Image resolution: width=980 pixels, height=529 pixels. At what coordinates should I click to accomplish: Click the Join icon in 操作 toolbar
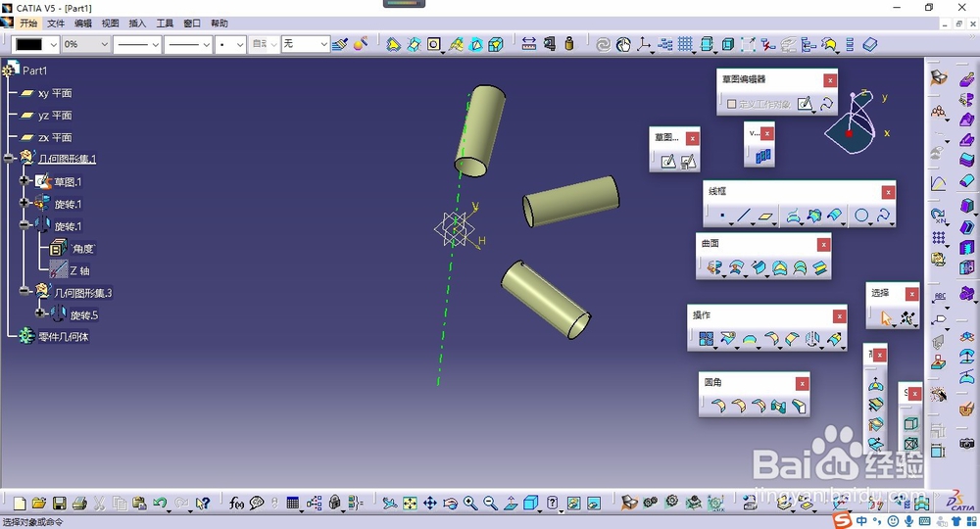point(707,339)
